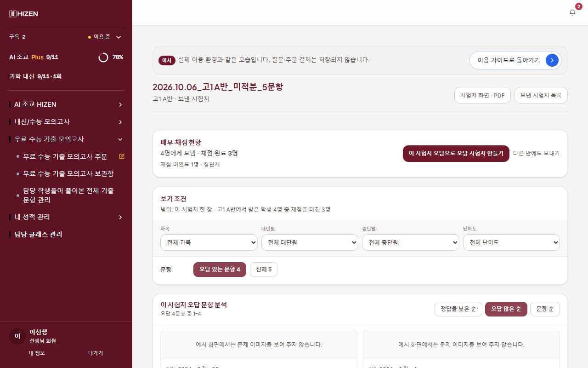
Task: Sort by 문항 순
Action: click(x=545, y=309)
